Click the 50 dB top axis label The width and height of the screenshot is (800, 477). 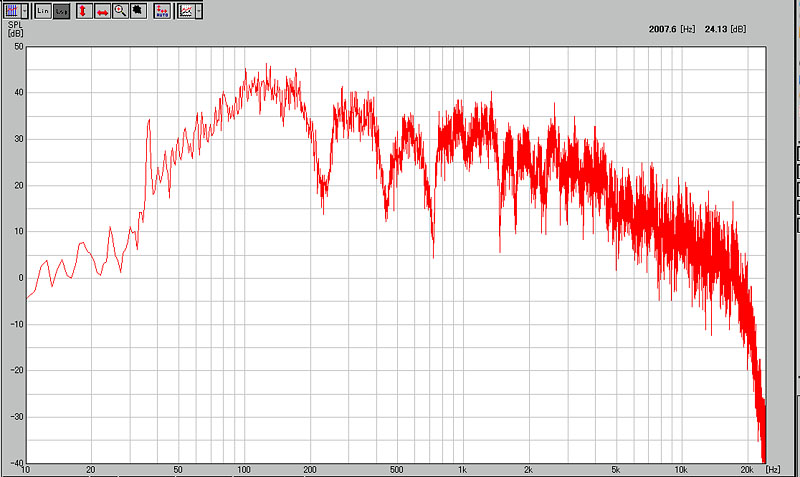[19, 46]
